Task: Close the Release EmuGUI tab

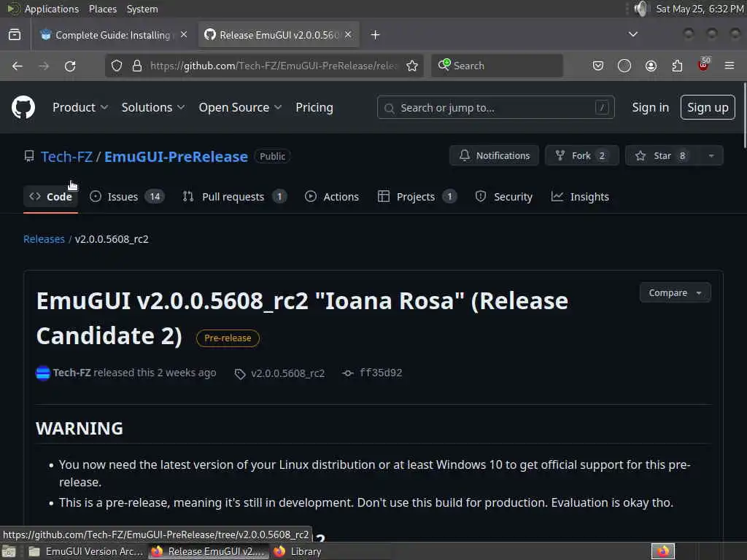Action: (x=348, y=35)
